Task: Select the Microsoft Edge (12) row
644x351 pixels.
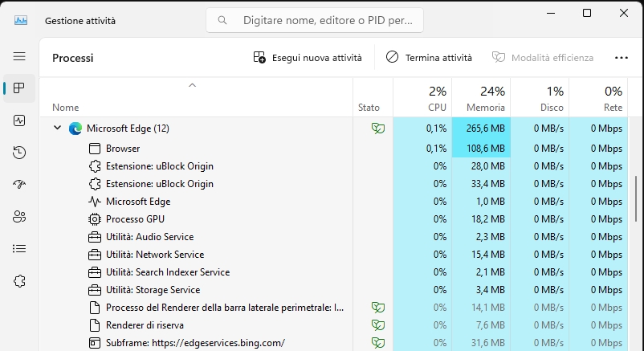Action: pyautogui.click(x=333, y=129)
